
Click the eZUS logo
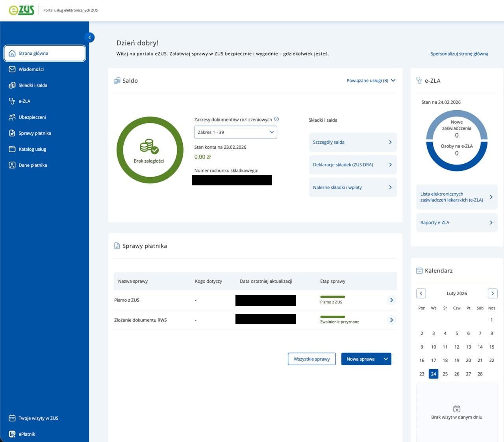tap(22, 10)
